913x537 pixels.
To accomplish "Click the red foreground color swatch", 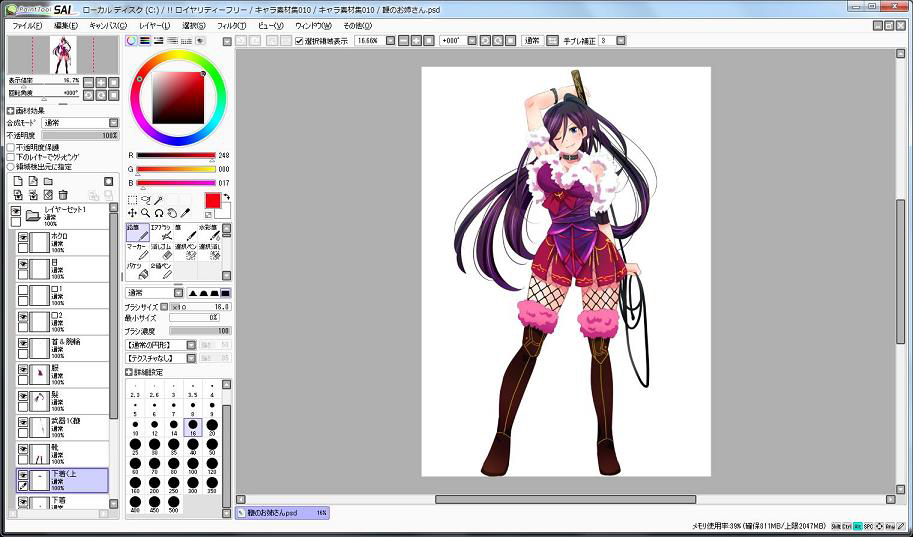I will tap(211, 200).
